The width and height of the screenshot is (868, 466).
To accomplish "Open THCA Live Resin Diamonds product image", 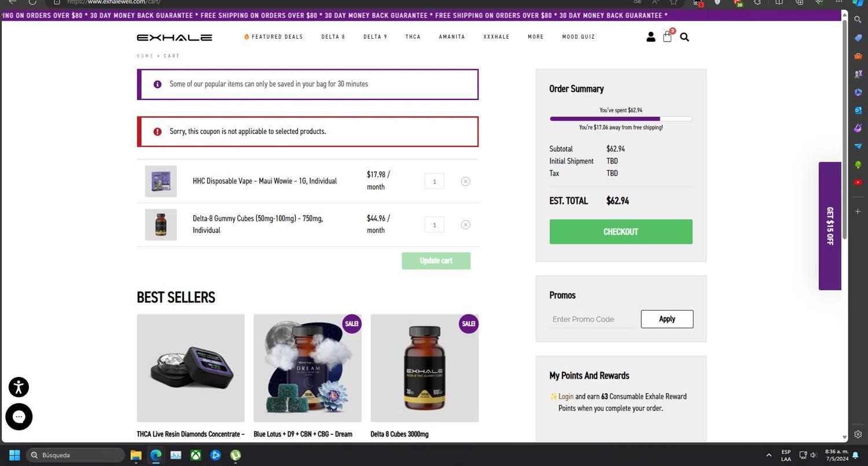I will 191,368.
